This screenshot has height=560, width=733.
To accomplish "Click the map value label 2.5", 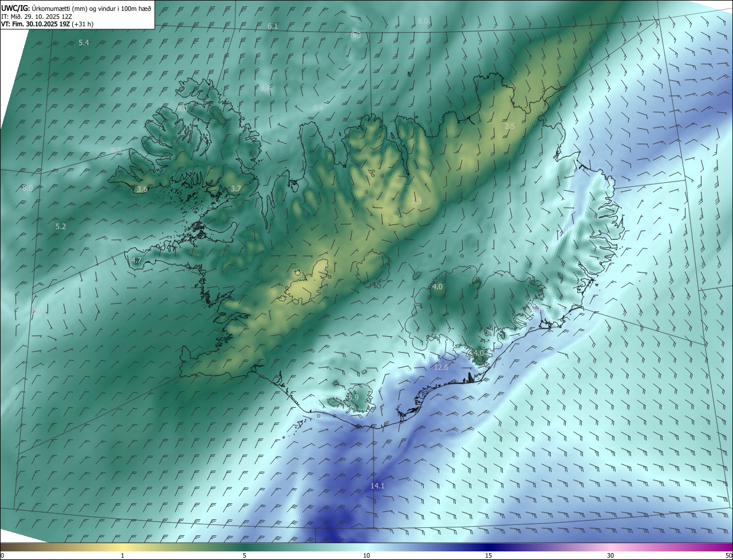I will point(510,126).
